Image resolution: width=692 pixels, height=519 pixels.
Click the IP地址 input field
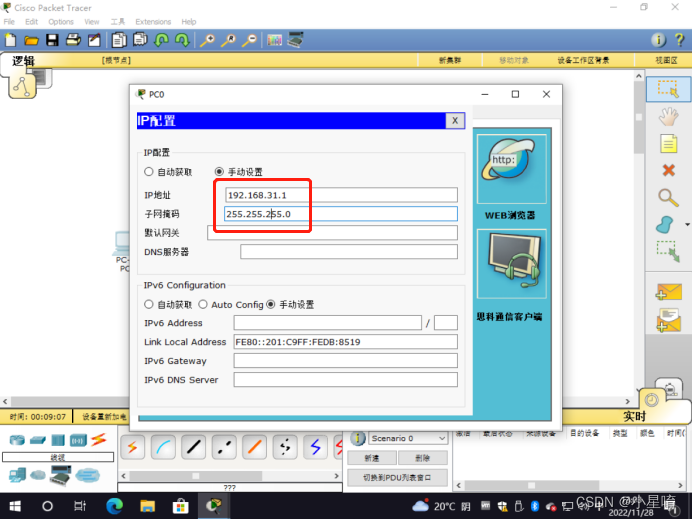point(342,195)
